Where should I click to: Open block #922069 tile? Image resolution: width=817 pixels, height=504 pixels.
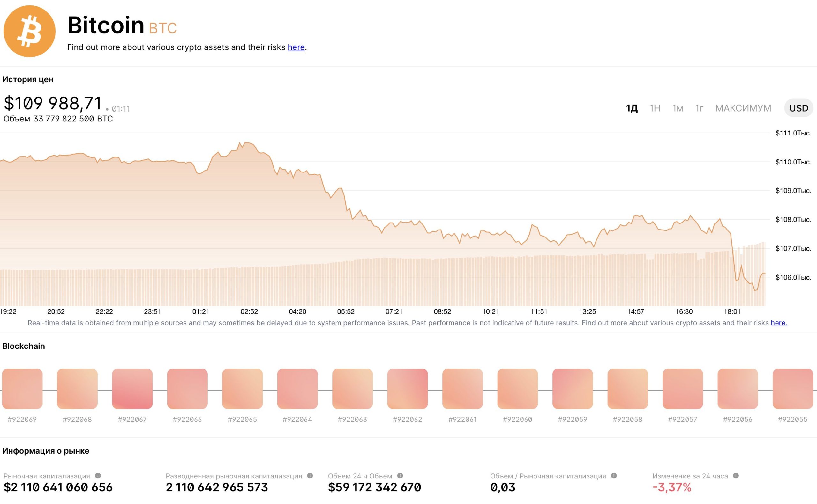point(22,389)
